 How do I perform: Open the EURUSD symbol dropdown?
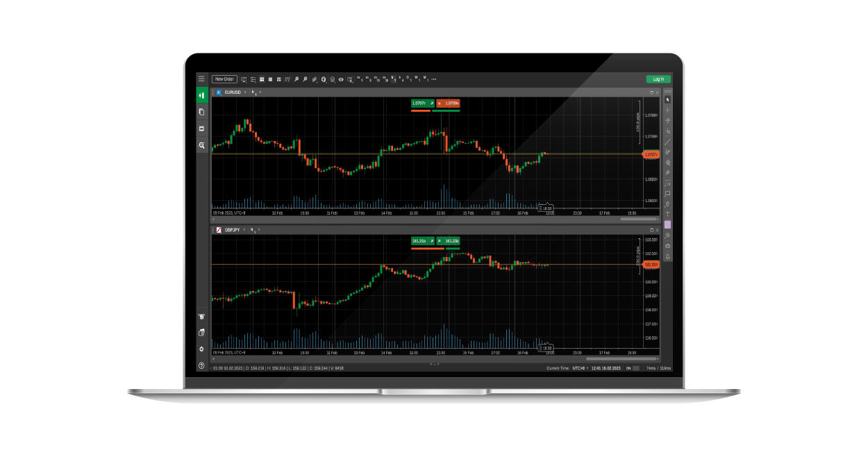[244, 92]
